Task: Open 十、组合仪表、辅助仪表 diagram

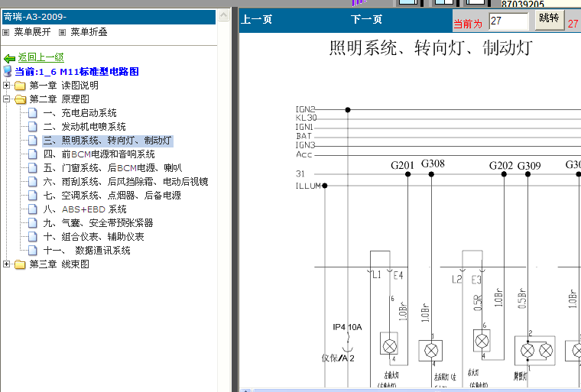Action: coord(93,237)
